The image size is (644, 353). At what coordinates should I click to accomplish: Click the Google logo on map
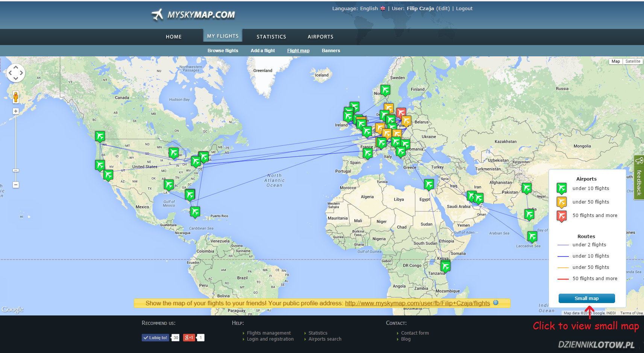[x=12, y=309]
